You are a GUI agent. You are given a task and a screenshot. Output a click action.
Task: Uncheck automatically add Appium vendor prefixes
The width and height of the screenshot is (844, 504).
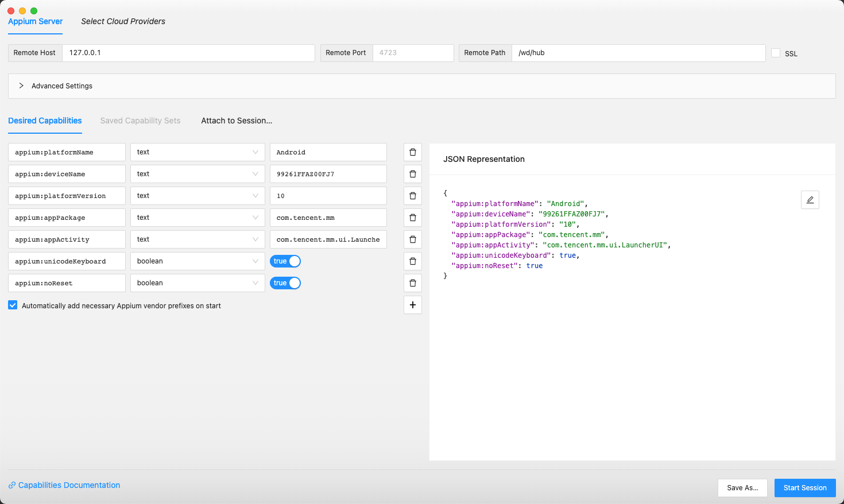tap(13, 305)
